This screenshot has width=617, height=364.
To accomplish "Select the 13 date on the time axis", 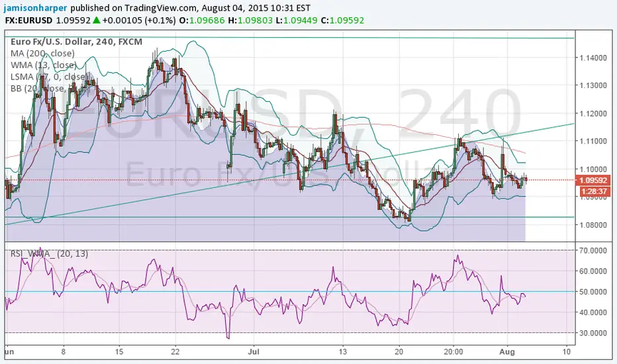I will click(x=343, y=351).
